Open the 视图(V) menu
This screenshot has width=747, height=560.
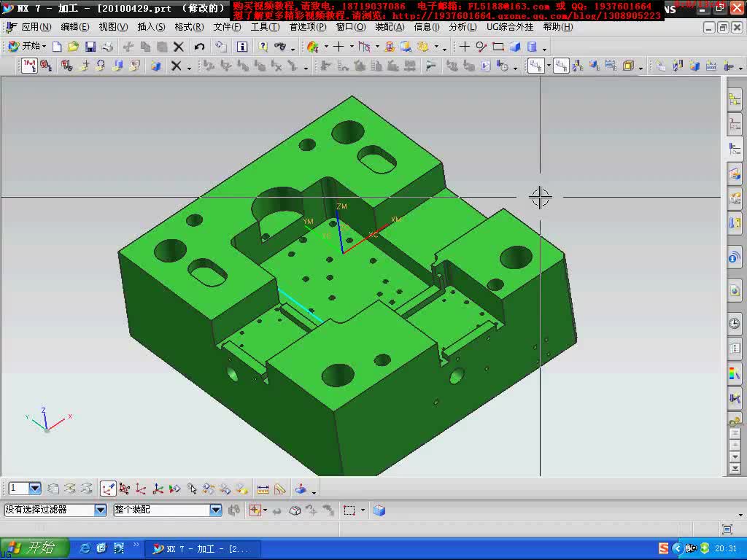pyautogui.click(x=113, y=27)
